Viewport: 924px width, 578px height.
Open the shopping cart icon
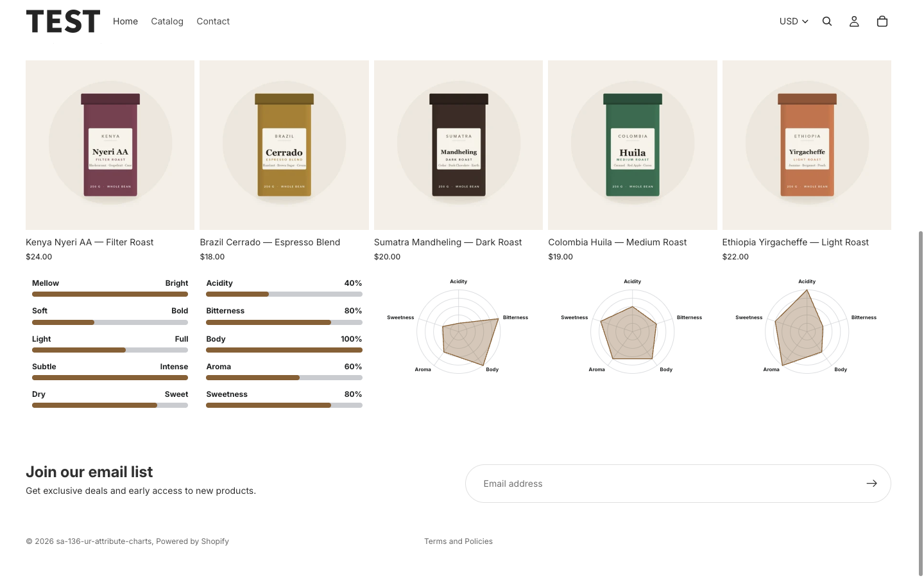coord(882,21)
